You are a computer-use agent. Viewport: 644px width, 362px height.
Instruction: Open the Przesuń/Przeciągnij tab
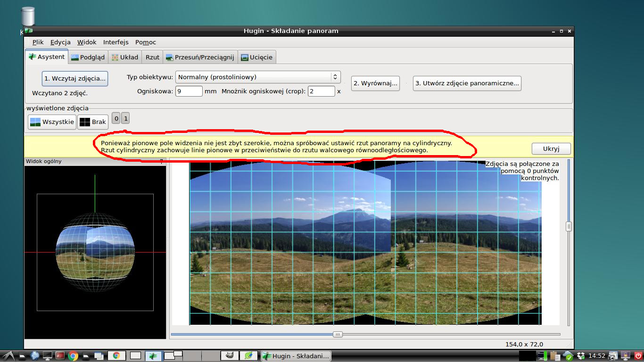coord(199,57)
